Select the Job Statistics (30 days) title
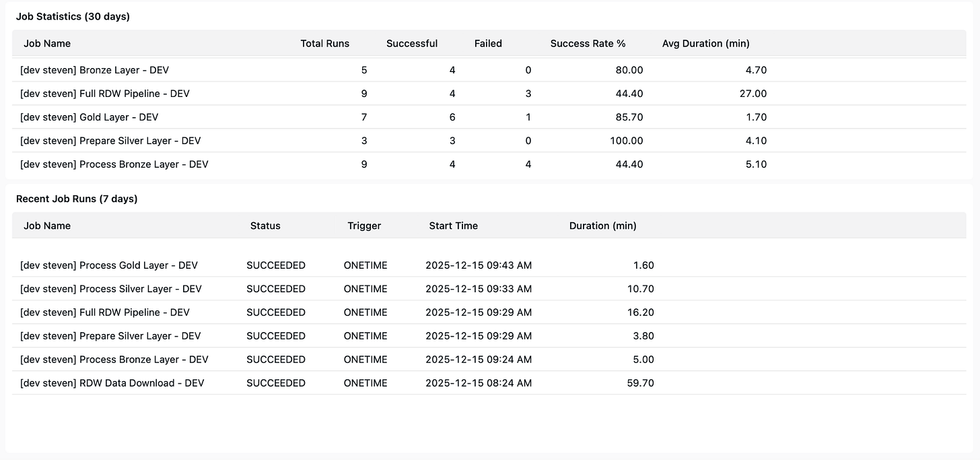This screenshot has width=980, height=460. (73, 17)
